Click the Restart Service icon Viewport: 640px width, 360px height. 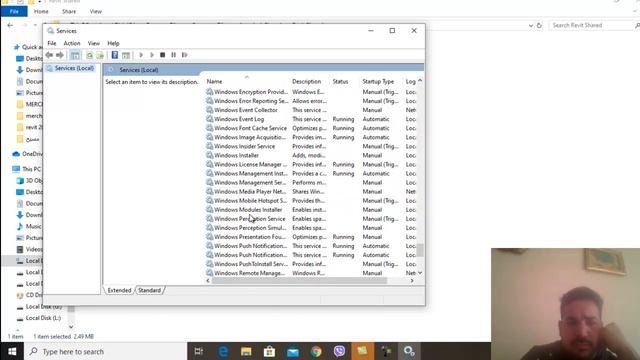point(185,55)
